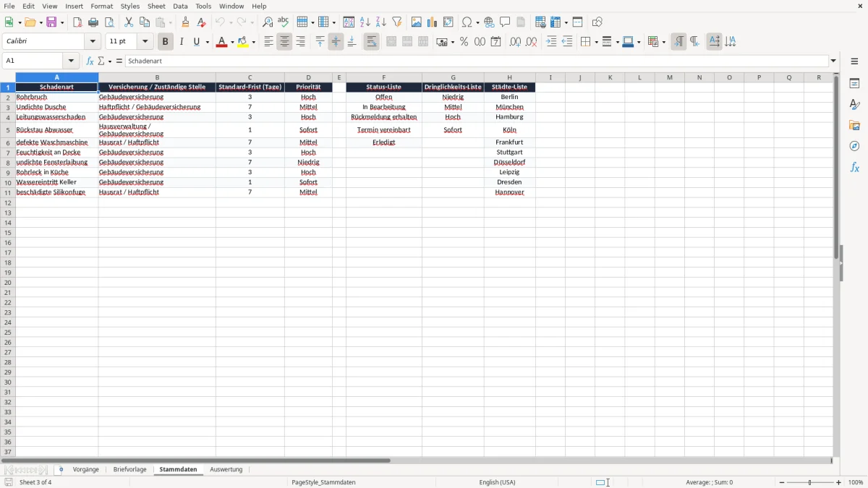This screenshot has width=868, height=488.
Task: Open the Conditional Formatting dropdown arrow
Action: pyautogui.click(x=663, y=42)
